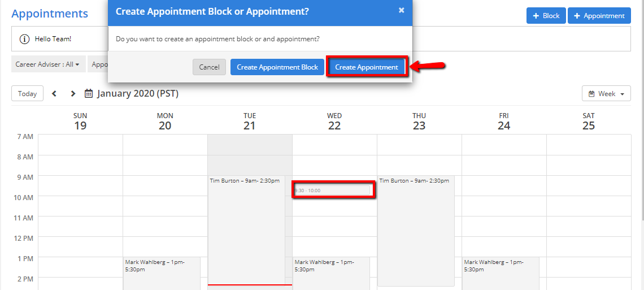This screenshot has width=644, height=290.
Task: Select the 9:30 - 10:00 time slot
Action: pos(332,191)
